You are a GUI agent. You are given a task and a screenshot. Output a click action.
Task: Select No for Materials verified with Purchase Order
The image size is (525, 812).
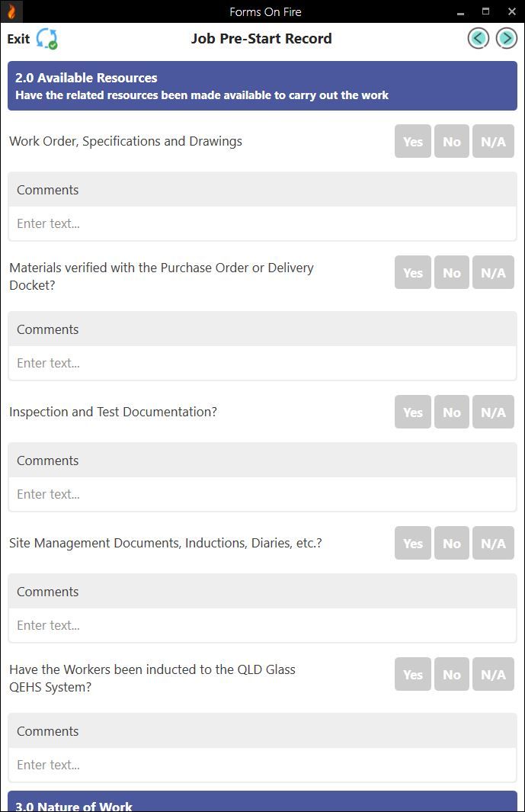point(451,272)
